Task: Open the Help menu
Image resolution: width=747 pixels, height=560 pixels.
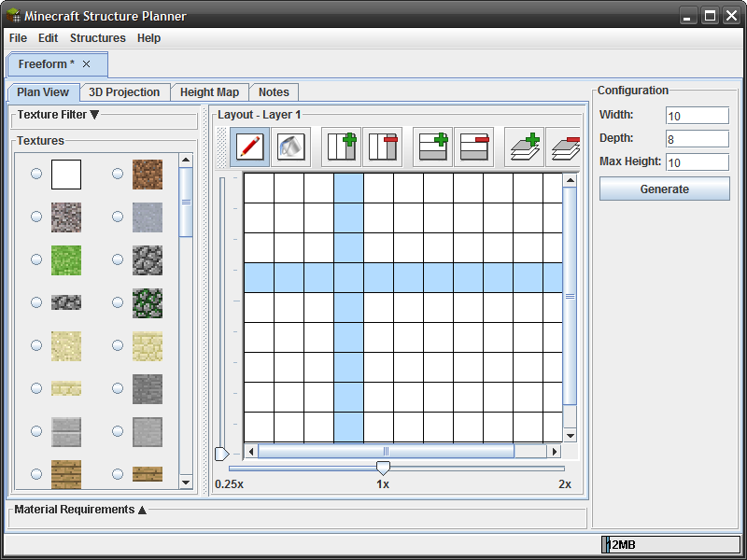Action: tap(148, 38)
